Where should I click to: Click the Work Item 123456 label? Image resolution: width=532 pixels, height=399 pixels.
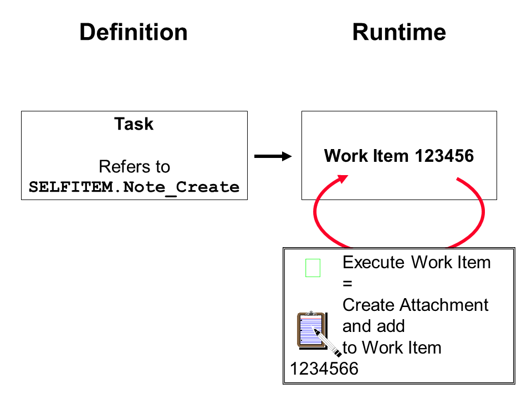coord(399,156)
